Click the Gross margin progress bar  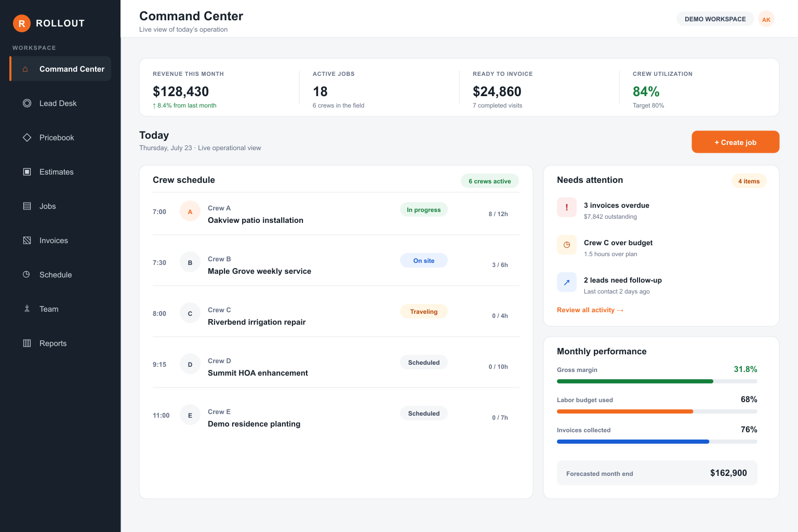tap(657, 381)
